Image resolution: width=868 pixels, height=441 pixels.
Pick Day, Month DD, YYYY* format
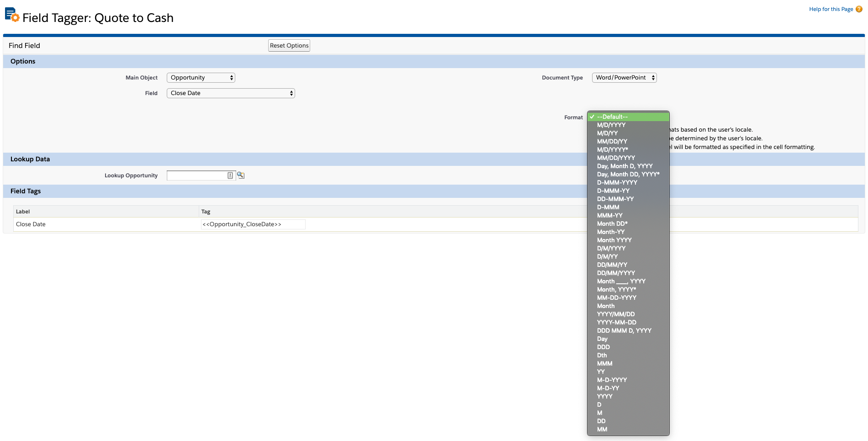click(x=628, y=175)
